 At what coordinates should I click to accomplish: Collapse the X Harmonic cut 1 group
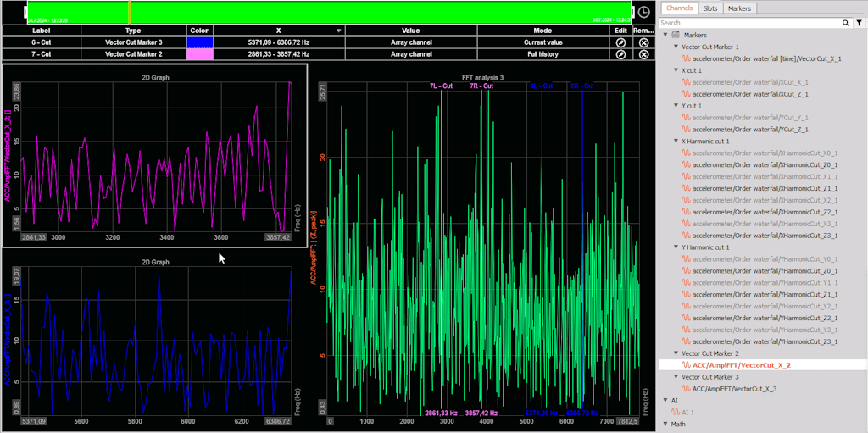click(676, 142)
